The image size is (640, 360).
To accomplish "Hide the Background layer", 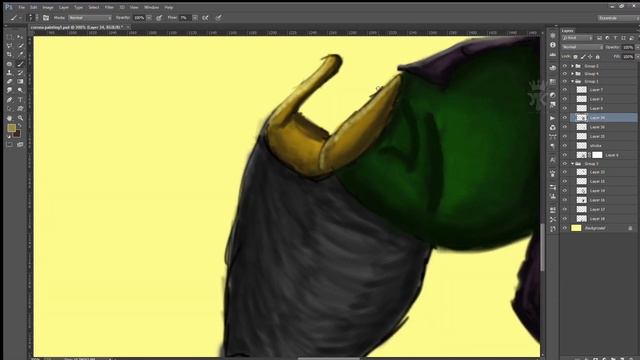I will 565,228.
